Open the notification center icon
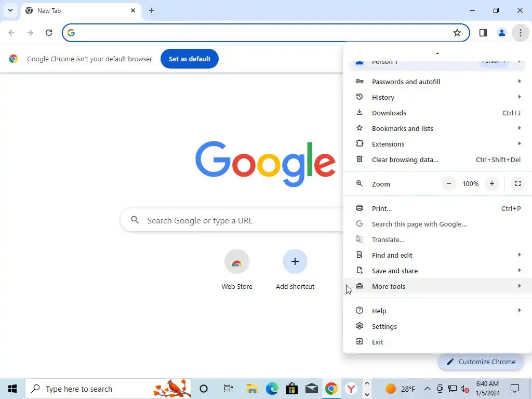The image size is (532, 399). 515,389
